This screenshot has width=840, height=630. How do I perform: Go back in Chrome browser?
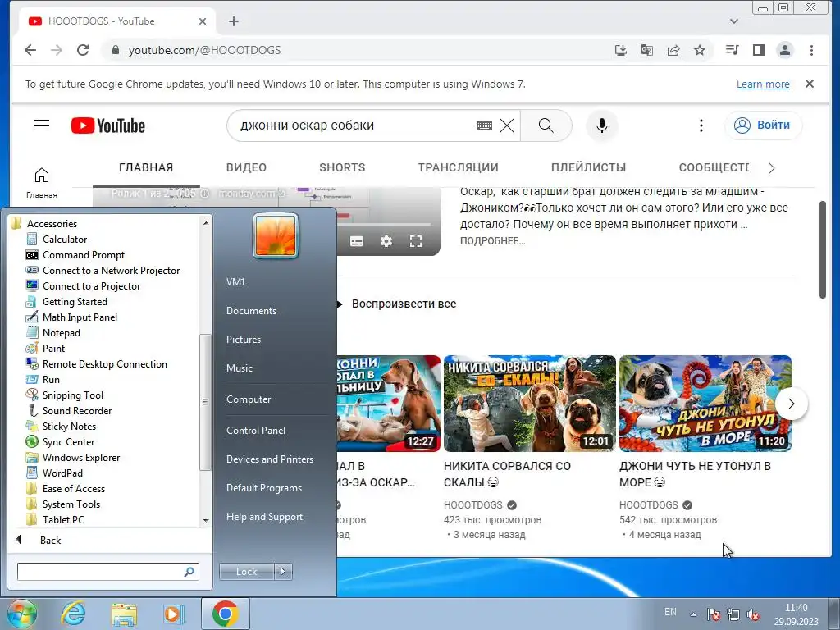click(x=30, y=50)
